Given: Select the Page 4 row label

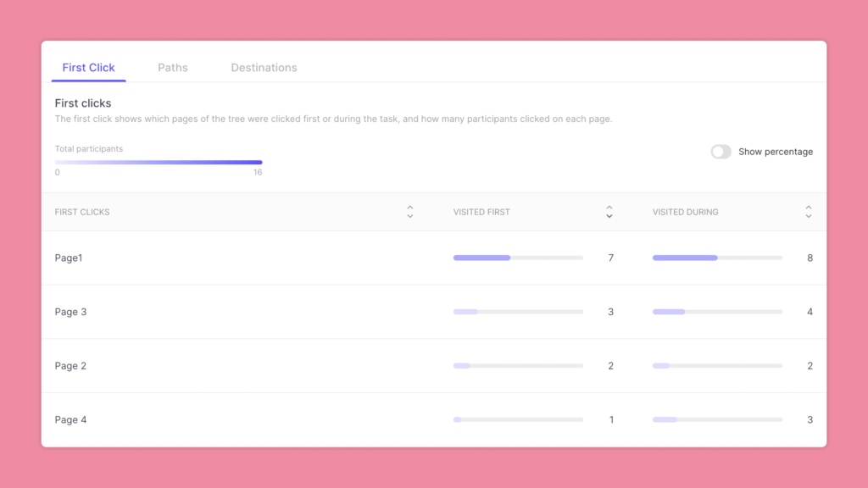Looking at the screenshot, I should [x=70, y=420].
